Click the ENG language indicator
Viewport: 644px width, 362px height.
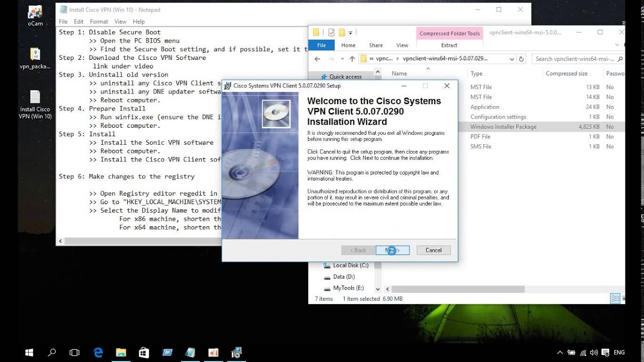pyautogui.click(x=619, y=352)
